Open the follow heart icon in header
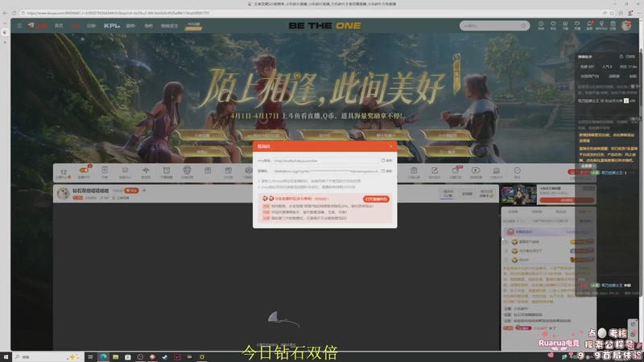The height and width of the screenshot is (362, 644). click(553, 25)
